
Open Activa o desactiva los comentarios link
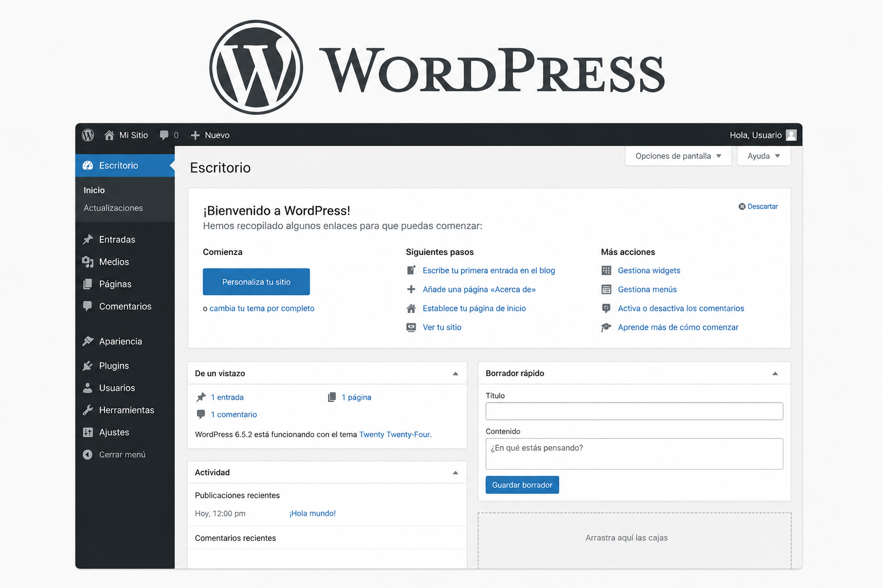click(681, 308)
